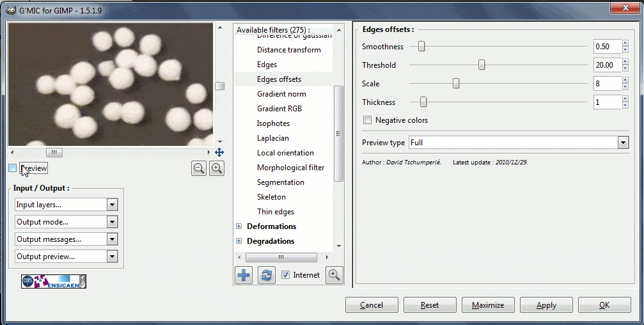Click the preview scroll-left arrow

click(x=12, y=152)
